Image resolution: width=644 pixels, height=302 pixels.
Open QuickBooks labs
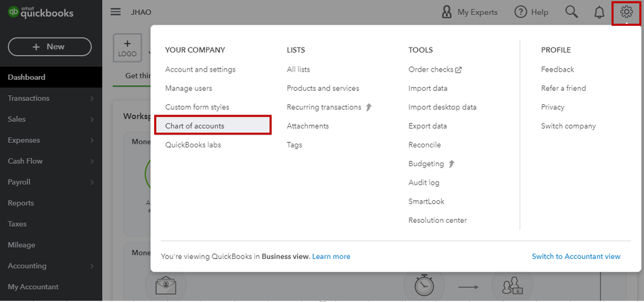193,145
